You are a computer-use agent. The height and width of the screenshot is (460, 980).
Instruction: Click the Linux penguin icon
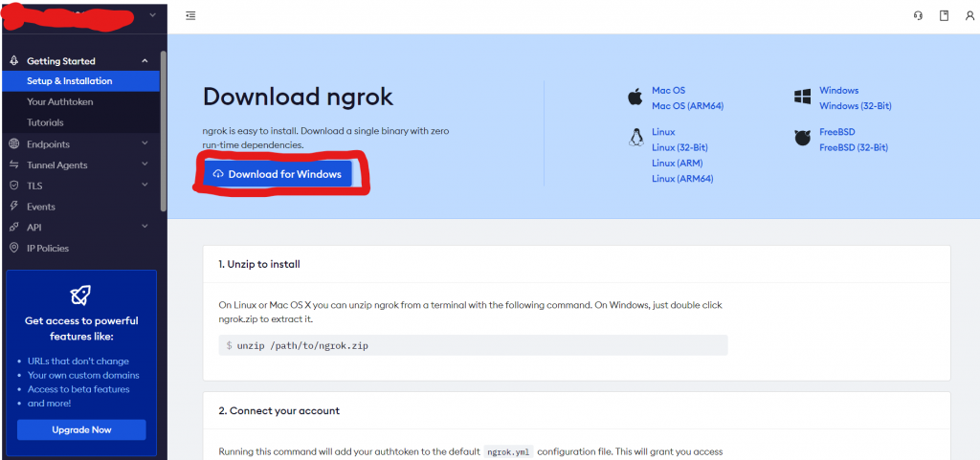(635, 138)
